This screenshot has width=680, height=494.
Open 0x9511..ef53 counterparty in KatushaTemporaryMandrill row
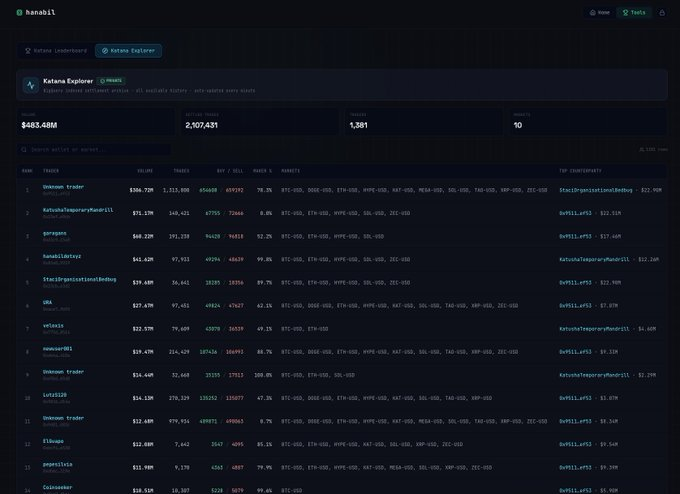pos(575,213)
